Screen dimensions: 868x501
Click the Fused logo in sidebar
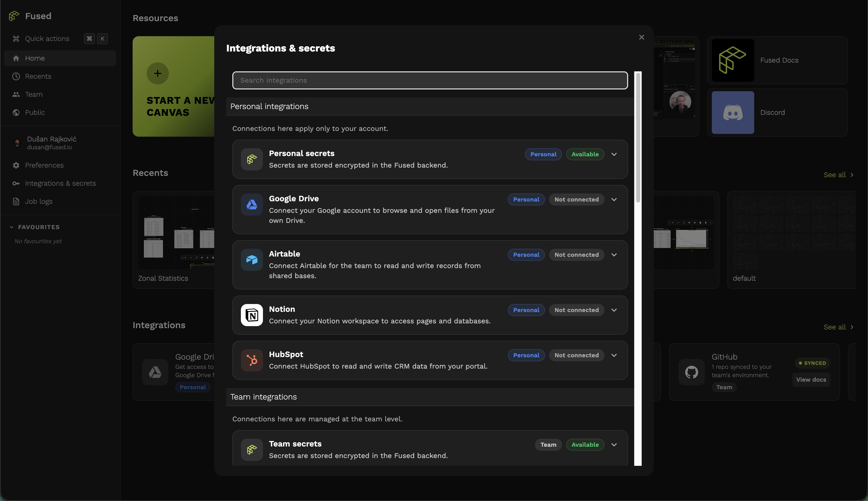pos(14,16)
